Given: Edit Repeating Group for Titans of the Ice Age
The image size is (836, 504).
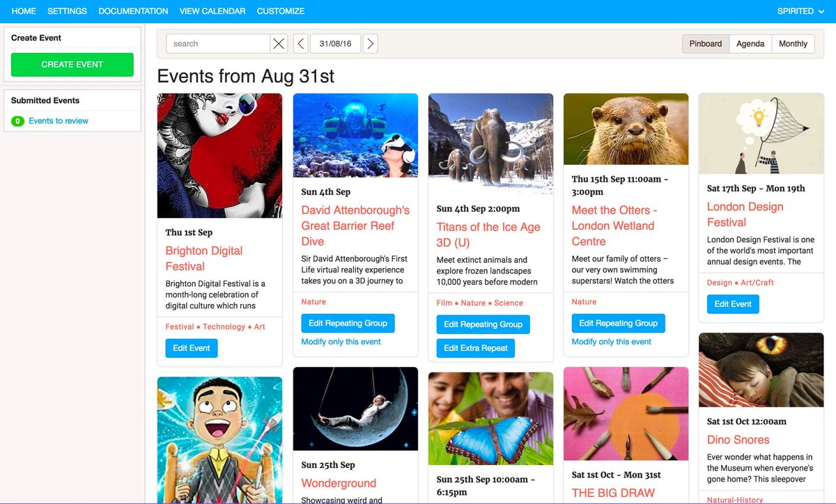Looking at the screenshot, I should (x=483, y=324).
